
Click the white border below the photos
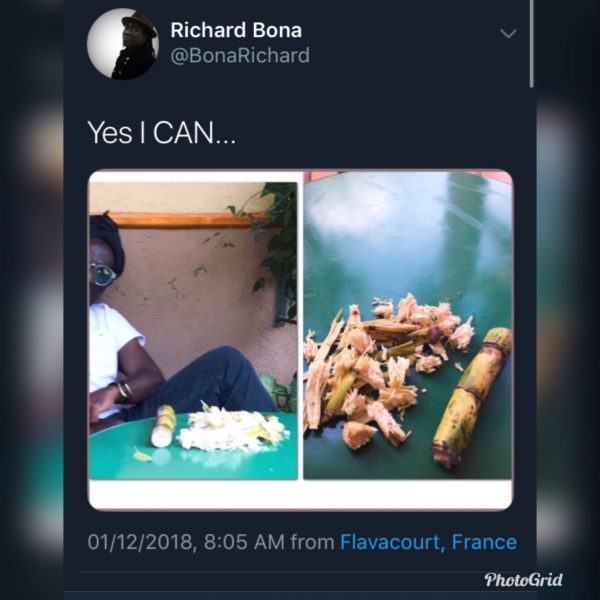coord(300,494)
